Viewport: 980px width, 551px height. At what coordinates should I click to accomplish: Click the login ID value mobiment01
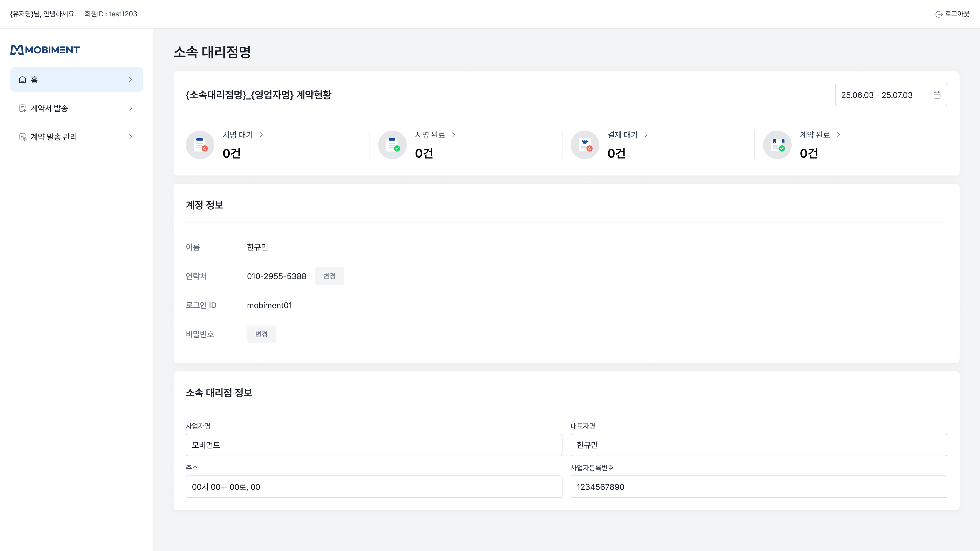[x=269, y=305]
